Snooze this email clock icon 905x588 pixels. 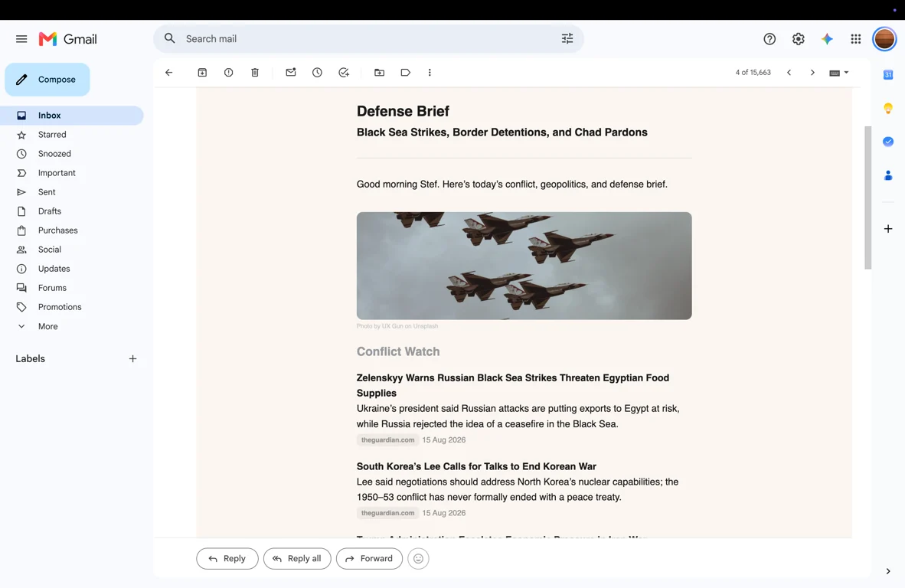[318, 72]
